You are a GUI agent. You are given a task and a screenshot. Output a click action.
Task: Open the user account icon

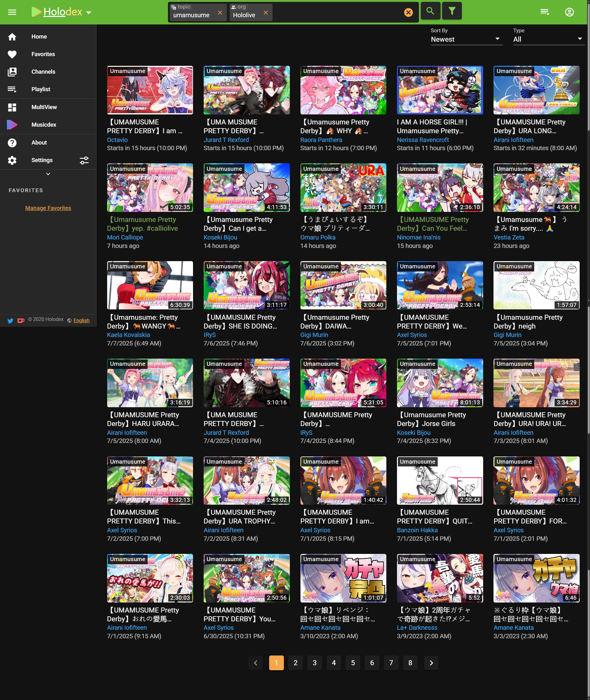coord(569,12)
